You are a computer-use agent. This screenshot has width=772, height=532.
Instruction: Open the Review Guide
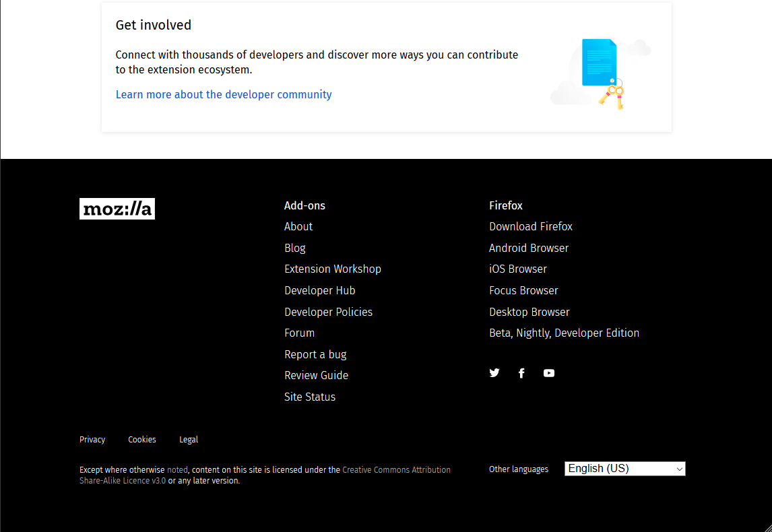(316, 375)
